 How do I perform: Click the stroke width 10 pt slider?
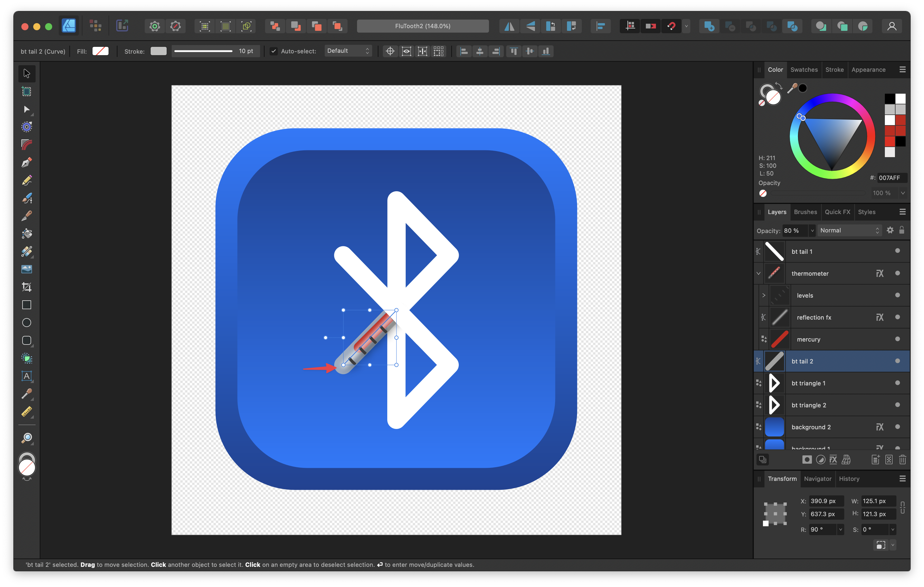tap(203, 51)
